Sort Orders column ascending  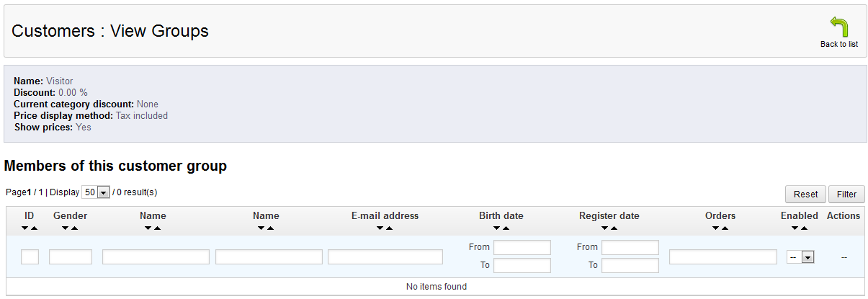click(725, 228)
